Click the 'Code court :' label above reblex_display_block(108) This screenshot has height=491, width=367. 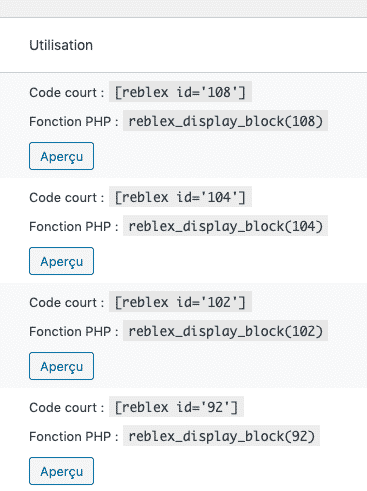pyautogui.click(x=67, y=92)
